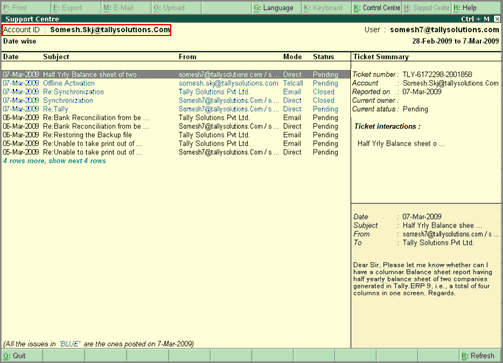The image size is (503, 363).
Task: Click the 'Date wise' label
Action: pyautogui.click(x=20, y=41)
